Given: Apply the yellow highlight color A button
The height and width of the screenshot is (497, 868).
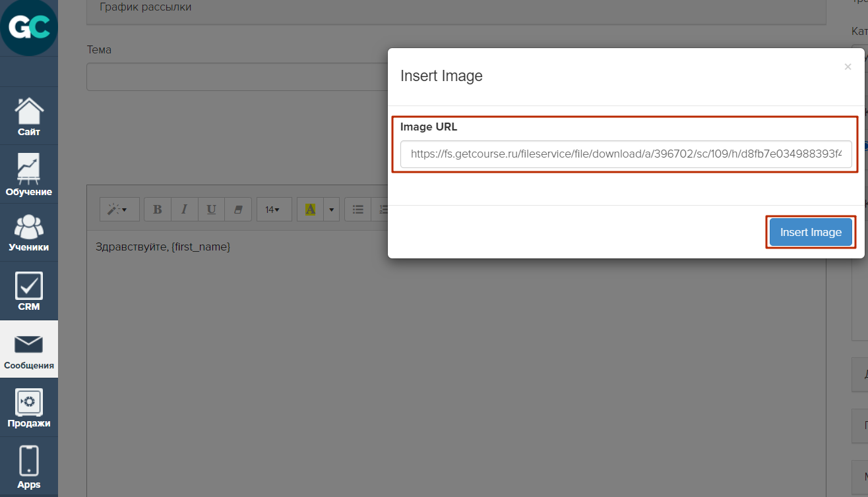Looking at the screenshot, I should point(310,210).
